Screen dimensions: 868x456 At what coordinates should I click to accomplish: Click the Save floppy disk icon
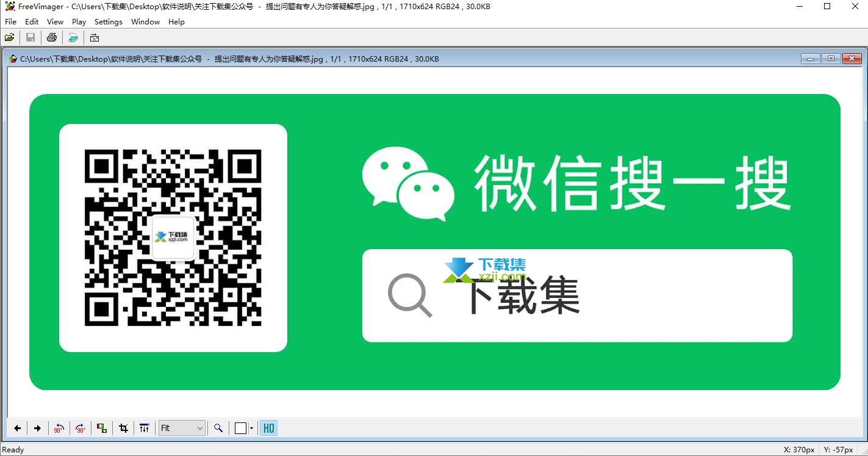click(x=30, y=38)
